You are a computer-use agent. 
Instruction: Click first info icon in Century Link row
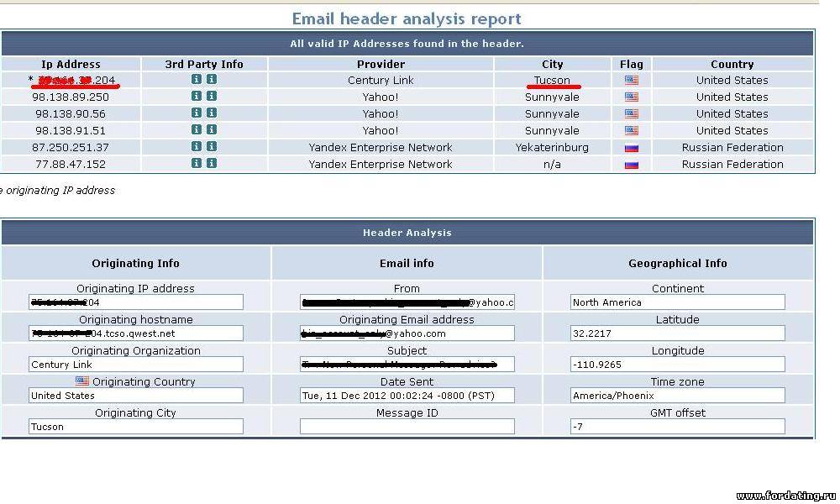pyautogui.click(x=197, y=80)
